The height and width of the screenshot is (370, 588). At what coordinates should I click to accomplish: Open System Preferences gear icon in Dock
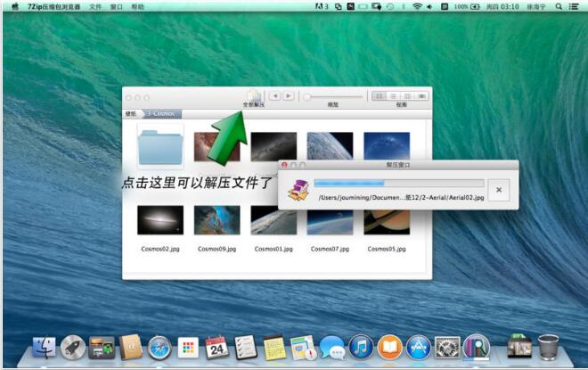coord(447,348)
